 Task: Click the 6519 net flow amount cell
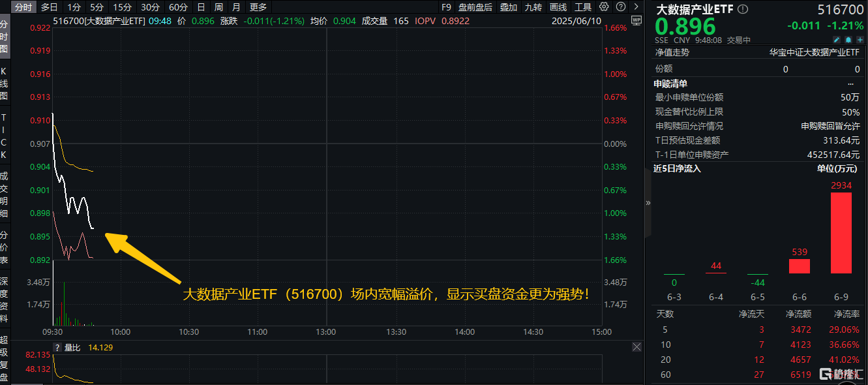[801, 375]
